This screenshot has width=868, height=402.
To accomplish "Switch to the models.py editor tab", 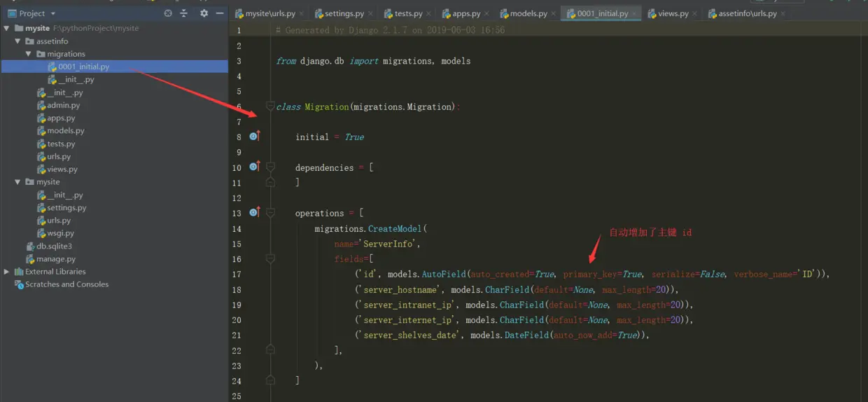I will pos(528,13).
